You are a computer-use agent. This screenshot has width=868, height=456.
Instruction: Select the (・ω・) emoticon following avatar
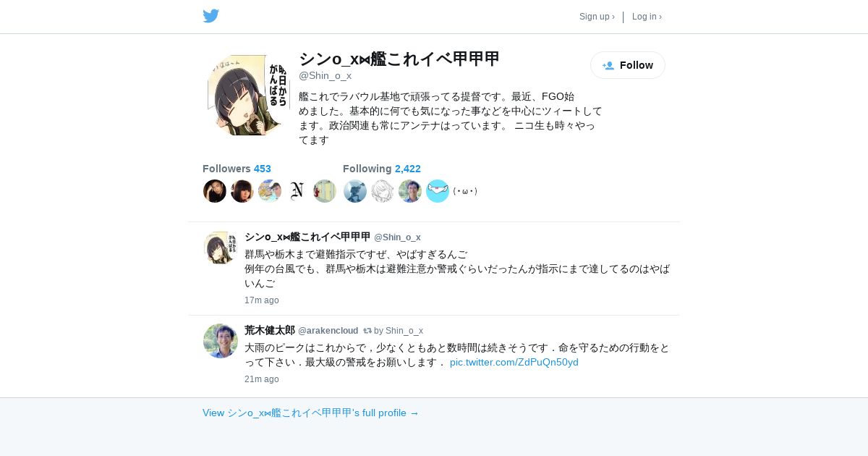465,191
